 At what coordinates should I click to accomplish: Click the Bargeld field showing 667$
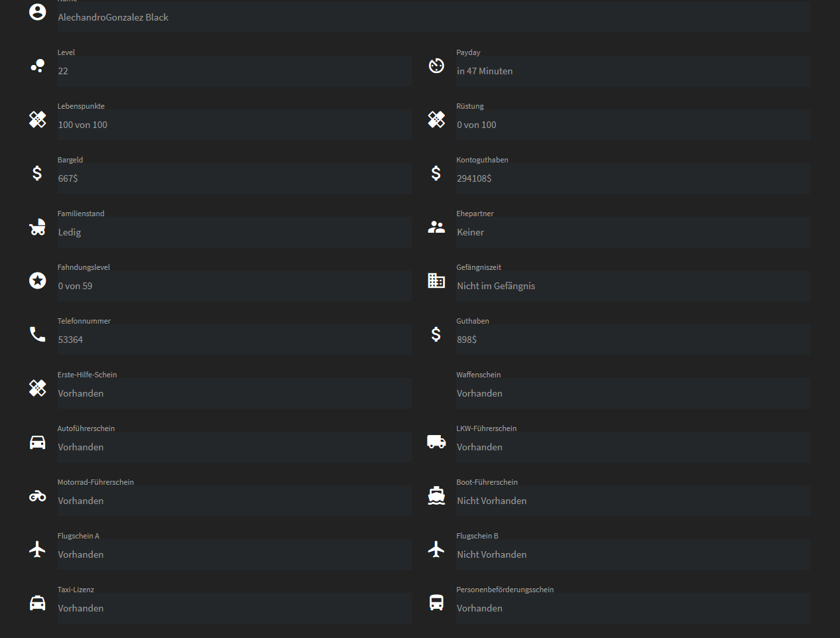click(x=234, y=178)
